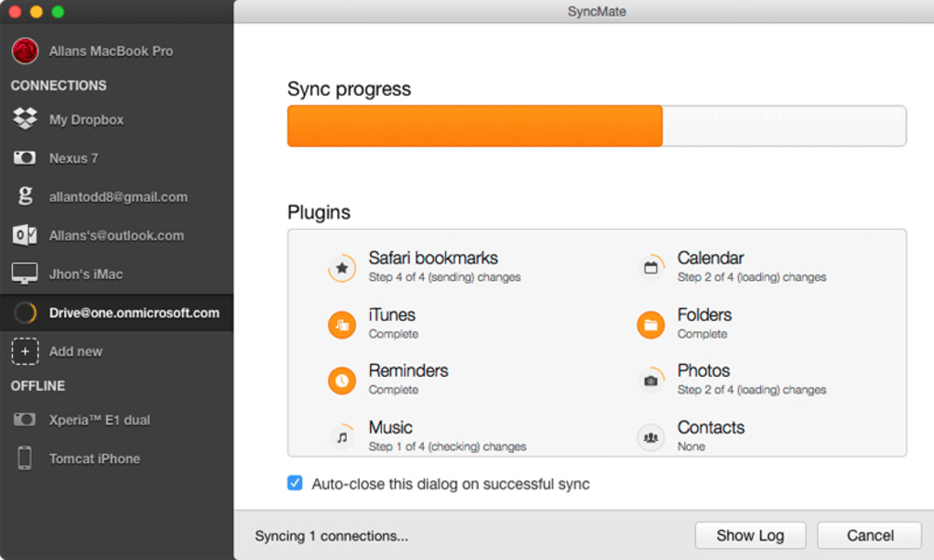Open Jhon's iMac connection

pos(85,274)
